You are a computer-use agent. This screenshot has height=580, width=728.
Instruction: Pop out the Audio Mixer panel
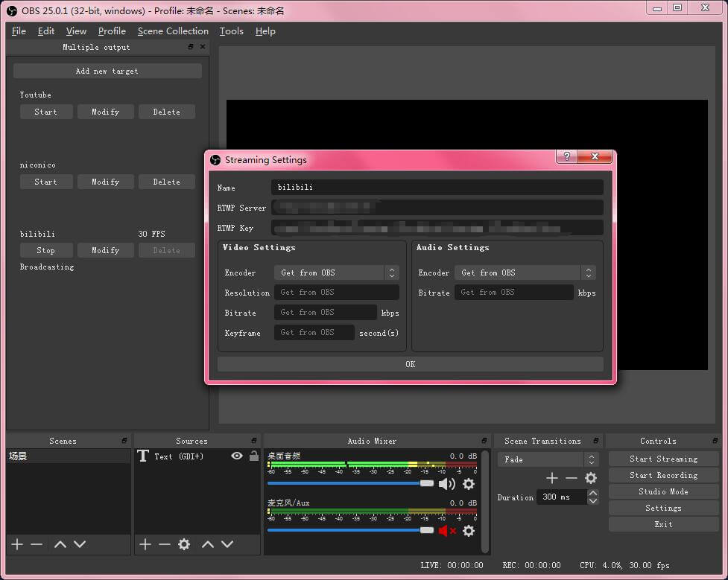(x=485, y=440)
